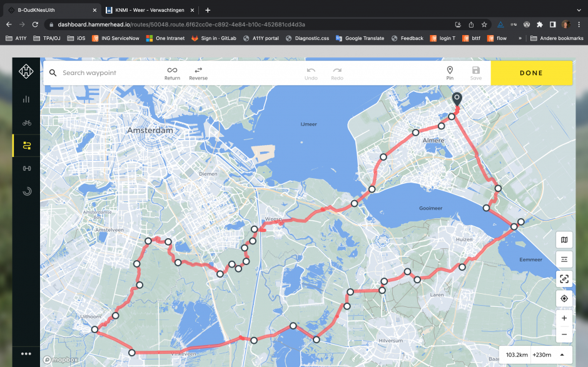
Task: Click the Search waypoint input field
Action: coord(106,73)
